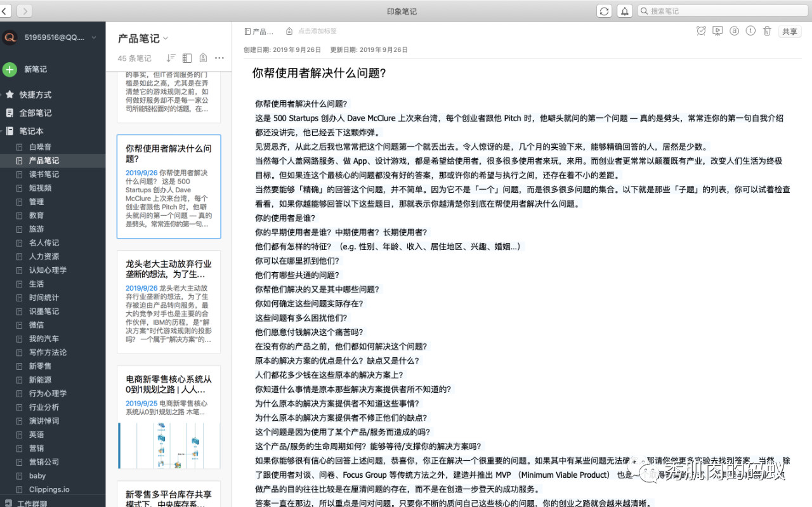812x507 pixels.
Task: Change note list view layout icon
Action: (187, 58)
